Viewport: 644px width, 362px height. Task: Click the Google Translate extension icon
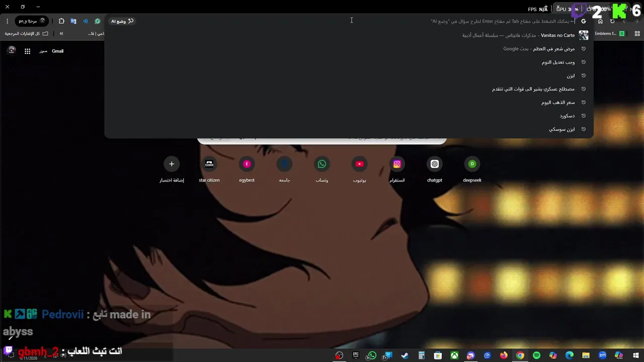coord(73,21)
